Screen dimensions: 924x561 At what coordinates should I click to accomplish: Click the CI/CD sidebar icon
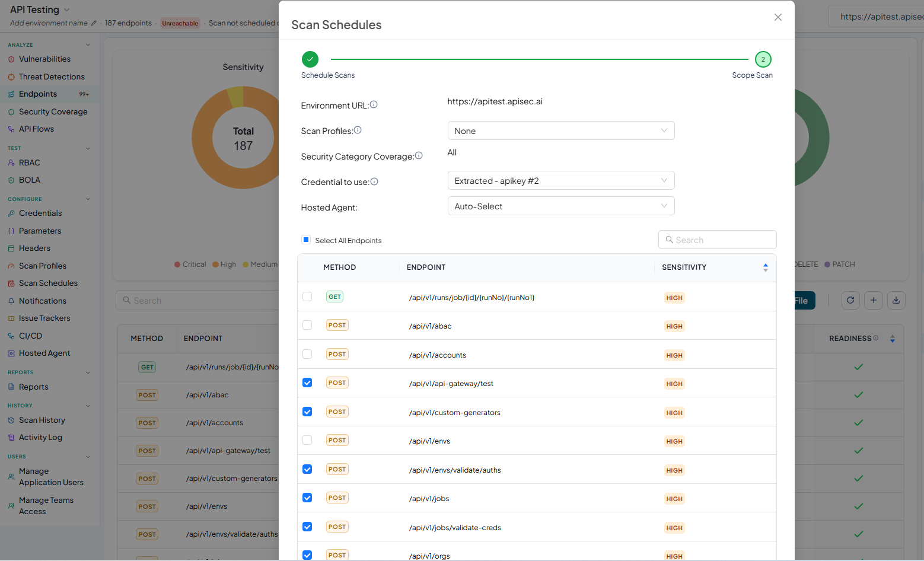(x=11, y=336)
